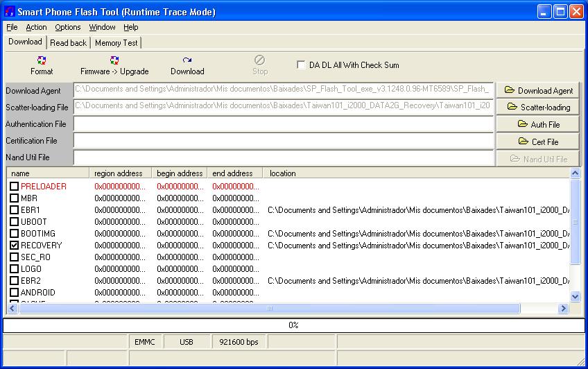The image size is (588, 369).
Task: Switch to the Read back tab
Action: [x=68, y=43]
